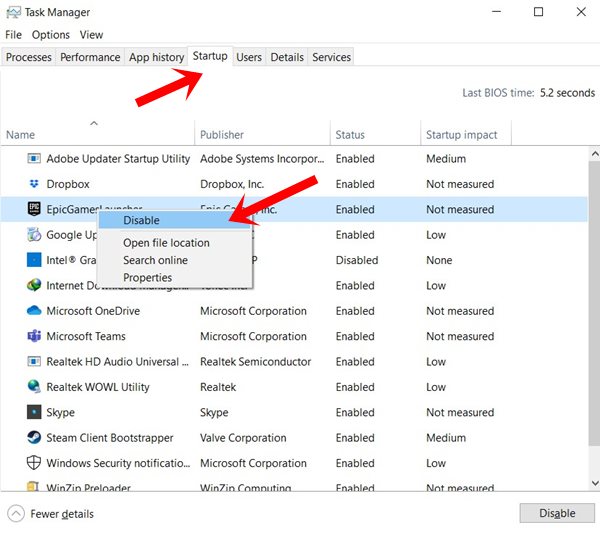The image size is (600, 535).
Task: Select the Steam Client Bootstrapper name
Action: (x=110, y=438)
